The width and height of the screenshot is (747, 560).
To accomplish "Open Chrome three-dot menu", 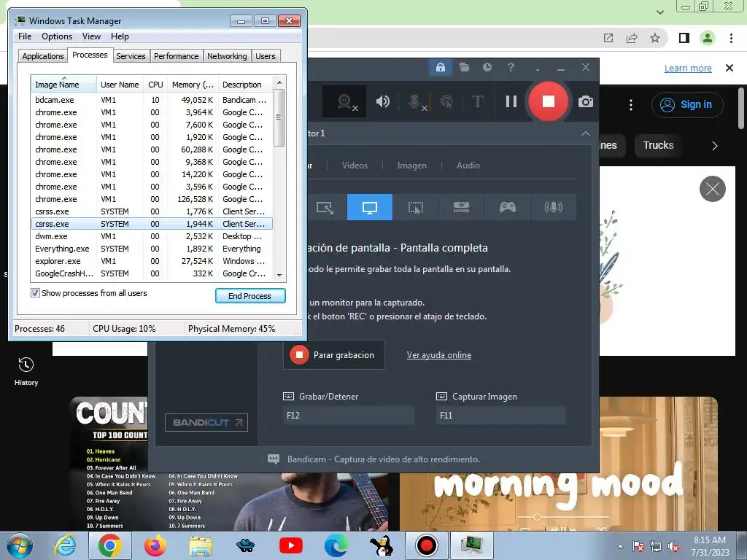I will pyautogui.click(x=731, y=38).
